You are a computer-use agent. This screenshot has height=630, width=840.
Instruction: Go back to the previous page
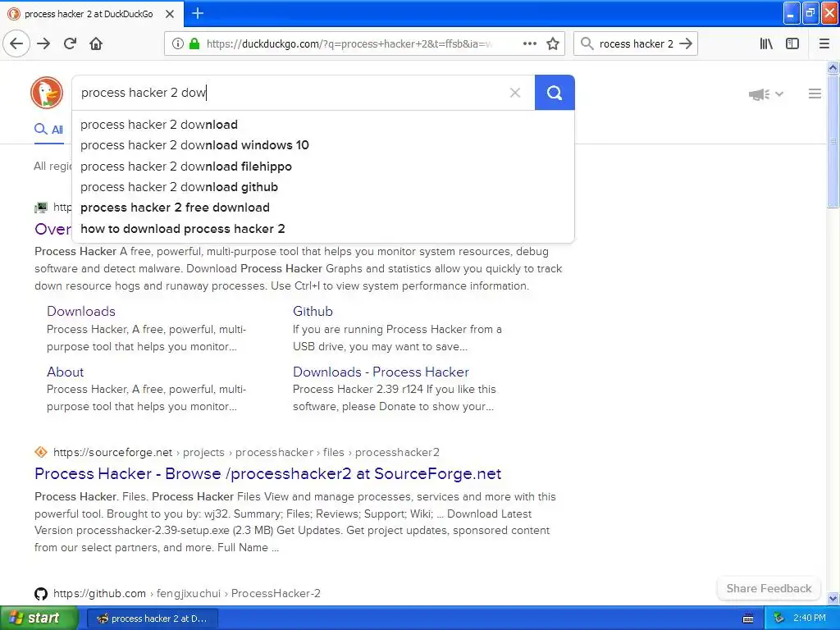pos(16,43)
